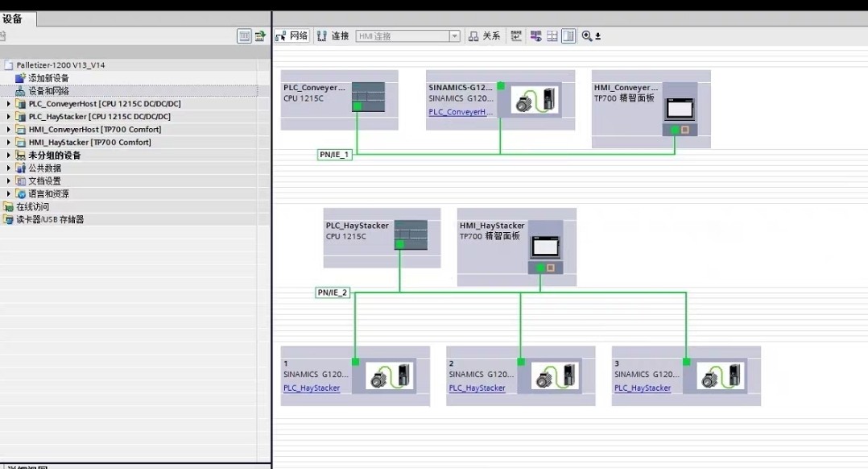Click 添加新设备 in the project tree

coord(48,78)
